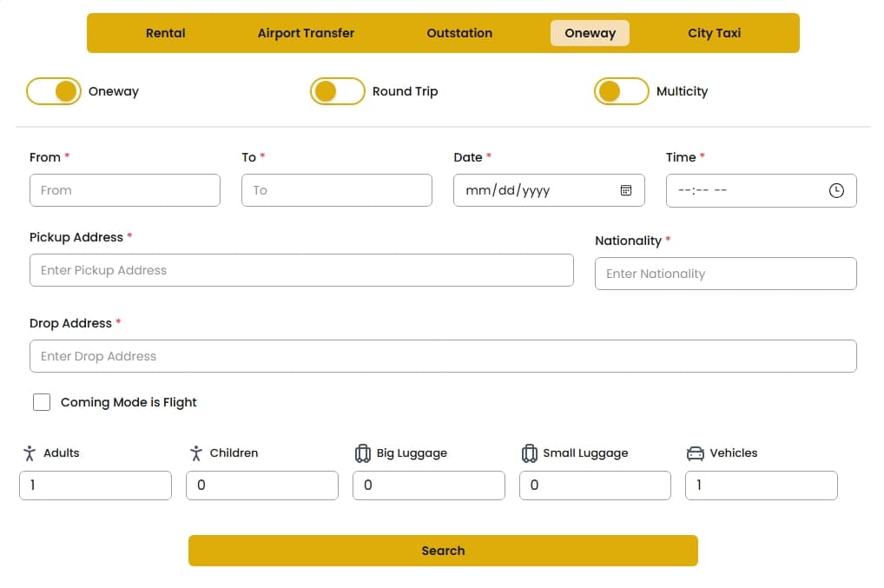Click the Adults person icon
Image resolution: width=884 pixels, height=588 pixels.
30,453
